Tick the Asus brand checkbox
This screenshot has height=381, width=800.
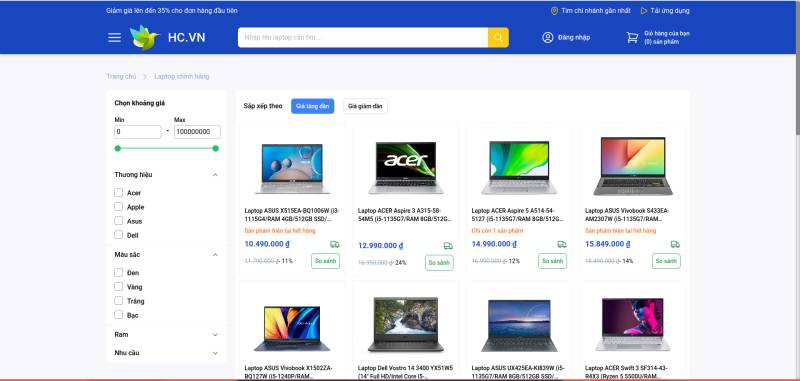pos(118,221)
